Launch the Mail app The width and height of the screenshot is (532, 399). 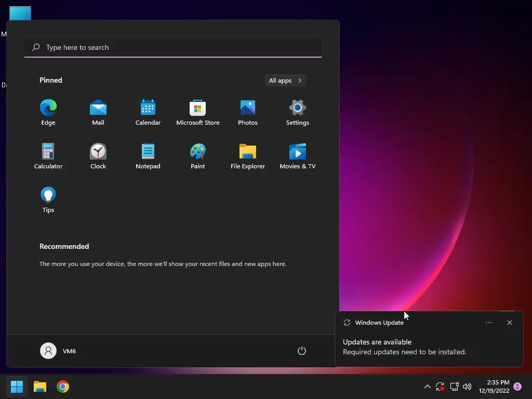98,113
